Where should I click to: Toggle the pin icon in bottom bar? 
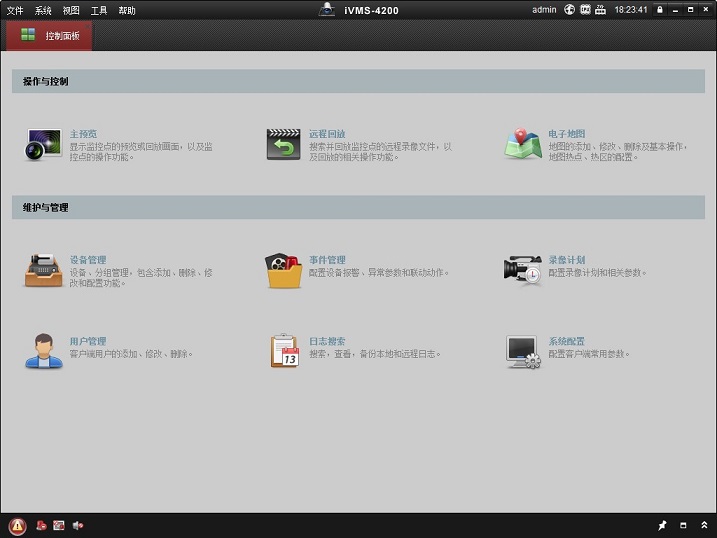[x=661, y=526]
